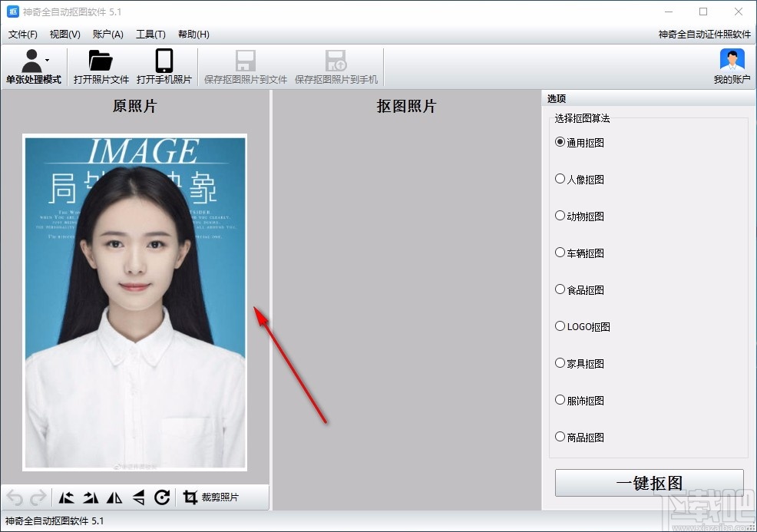757x532 pixels.
Task: Select LOGO抠图 radio button
Action: (x=560, y=325)
